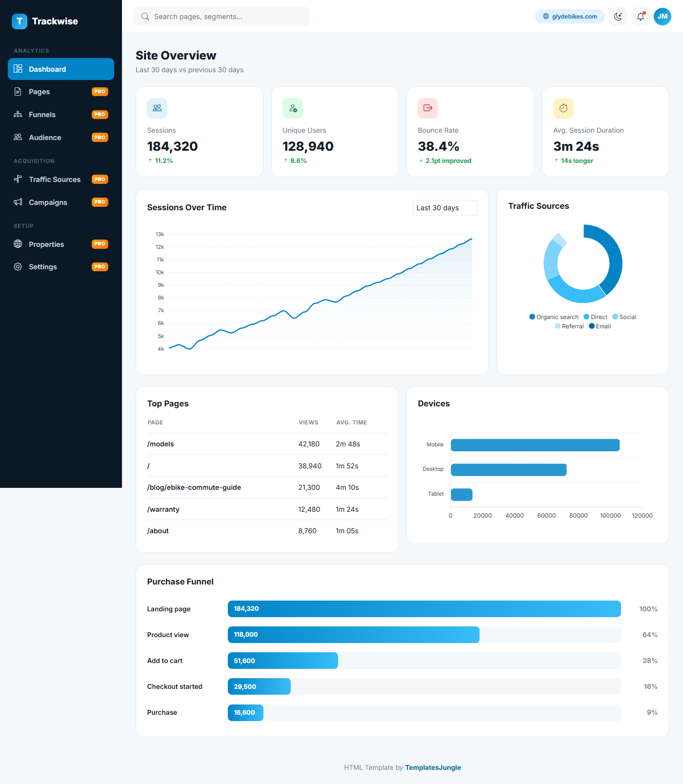Toggle Organic search legend item
Screen dimensions: 683x784
(x=554, y=317)
